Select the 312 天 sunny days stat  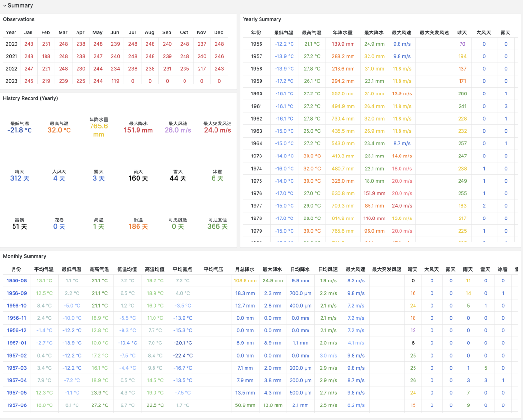coord(19,179)
